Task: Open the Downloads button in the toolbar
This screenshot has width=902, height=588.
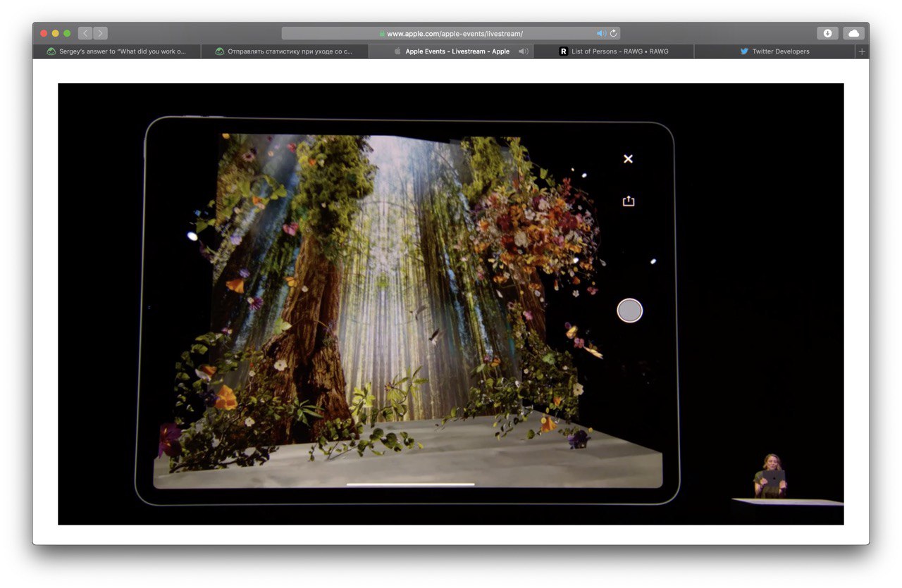Action: pyautogui.click(x=827, y=33)
